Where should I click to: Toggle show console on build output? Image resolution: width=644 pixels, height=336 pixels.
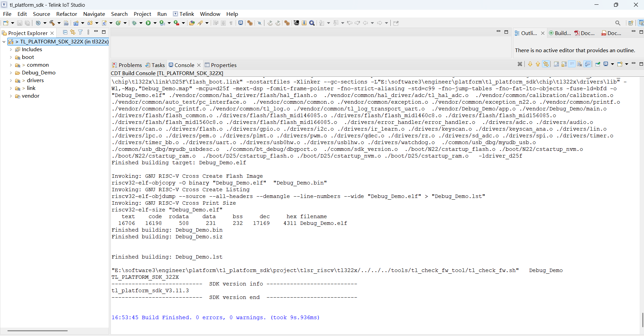(588, 64)
